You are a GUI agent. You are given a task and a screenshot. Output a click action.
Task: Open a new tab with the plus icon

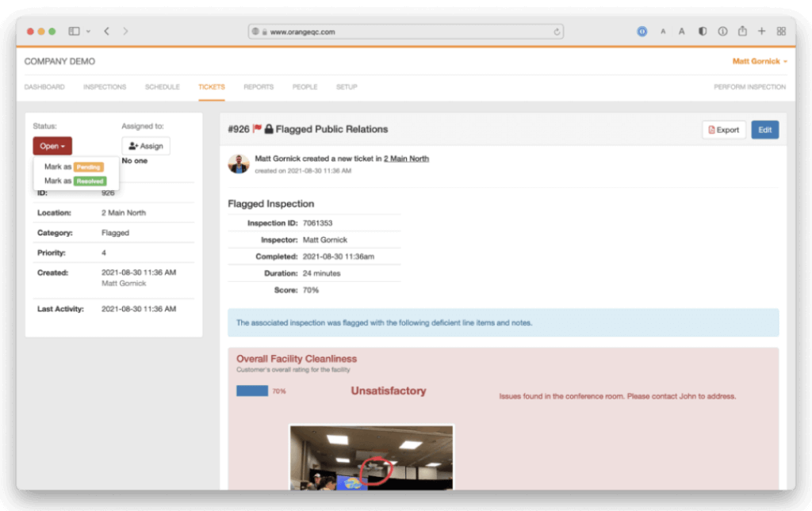tap(761, 32)
